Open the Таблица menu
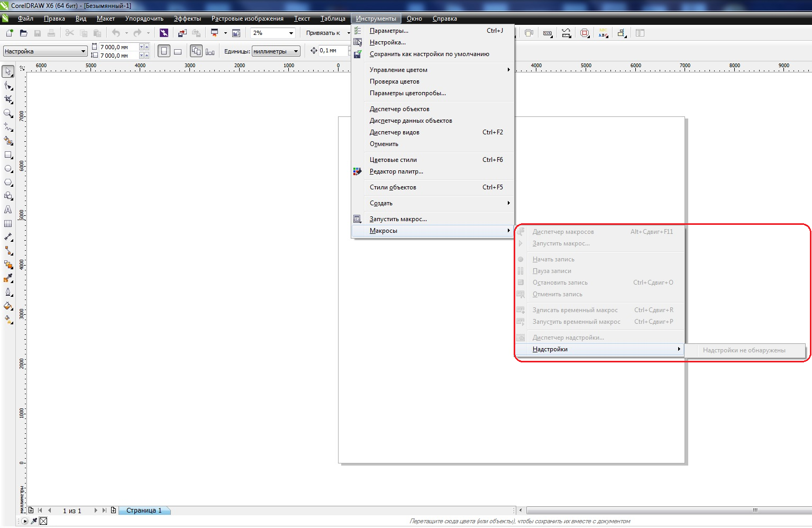The height and width of the screenshot is (528, 812). pos(333,19)
